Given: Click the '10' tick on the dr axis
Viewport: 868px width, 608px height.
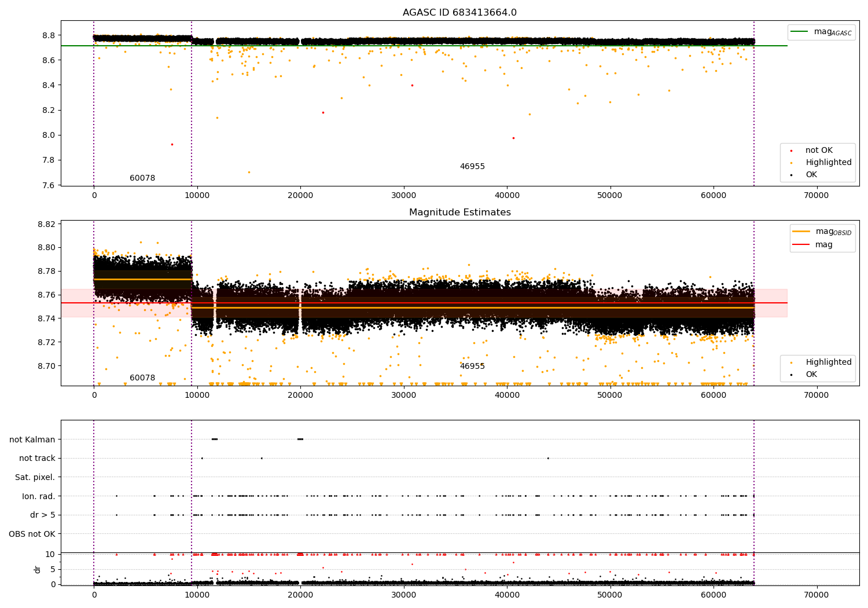Looking at the screenshot, I should (50, 554).
